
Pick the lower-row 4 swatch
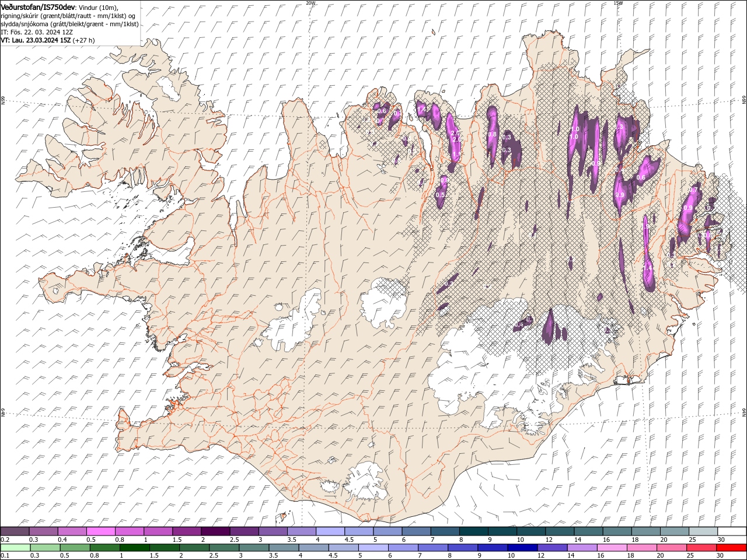click(x=313, y=548)
